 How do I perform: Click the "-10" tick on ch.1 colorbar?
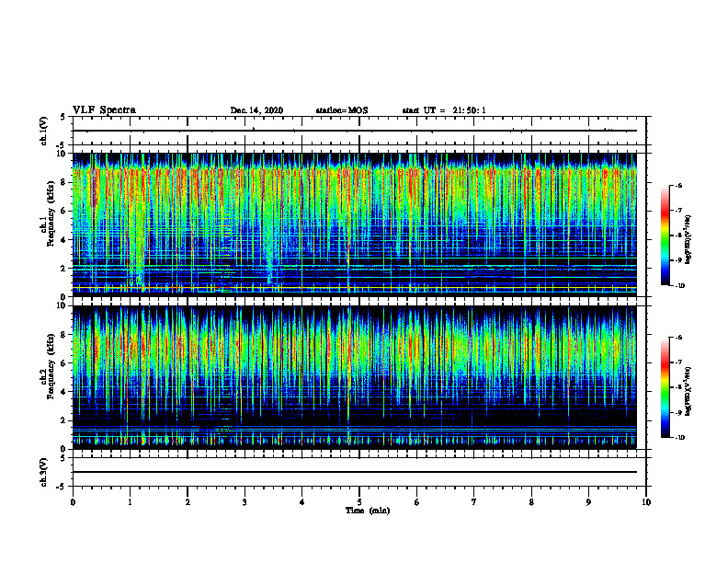tap(680, 286)
